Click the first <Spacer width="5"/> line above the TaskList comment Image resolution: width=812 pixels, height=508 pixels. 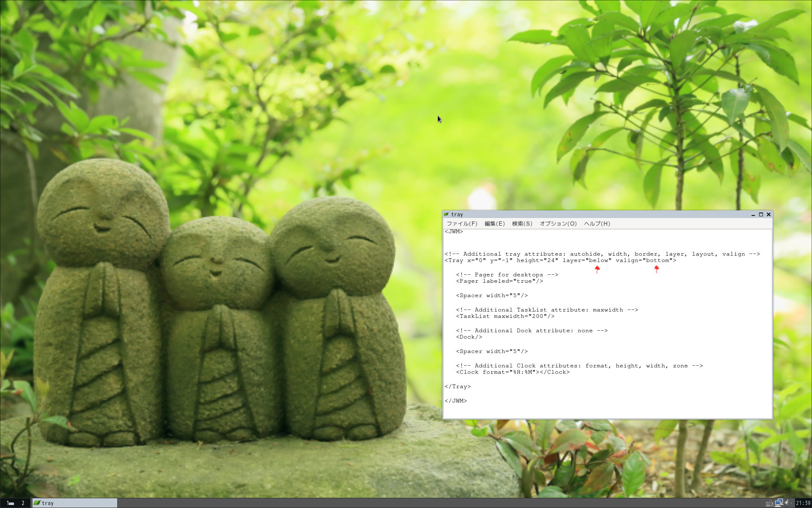[492, 295]
